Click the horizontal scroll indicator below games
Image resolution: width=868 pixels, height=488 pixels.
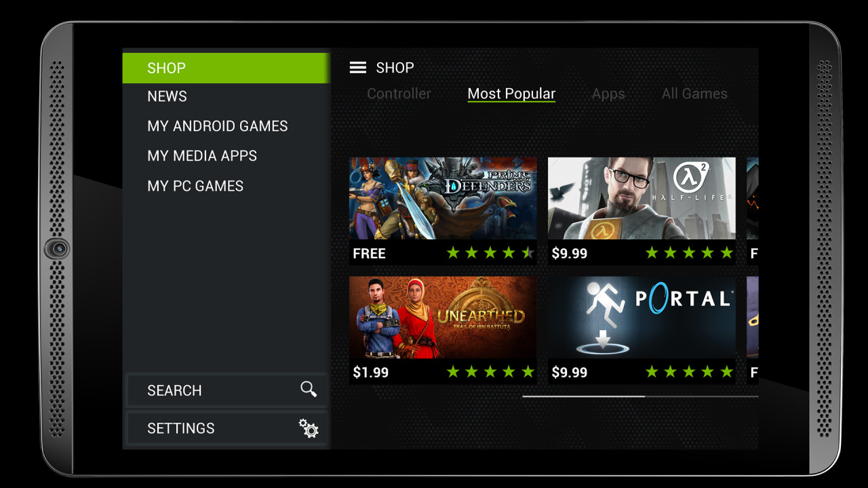coord(640,396)
